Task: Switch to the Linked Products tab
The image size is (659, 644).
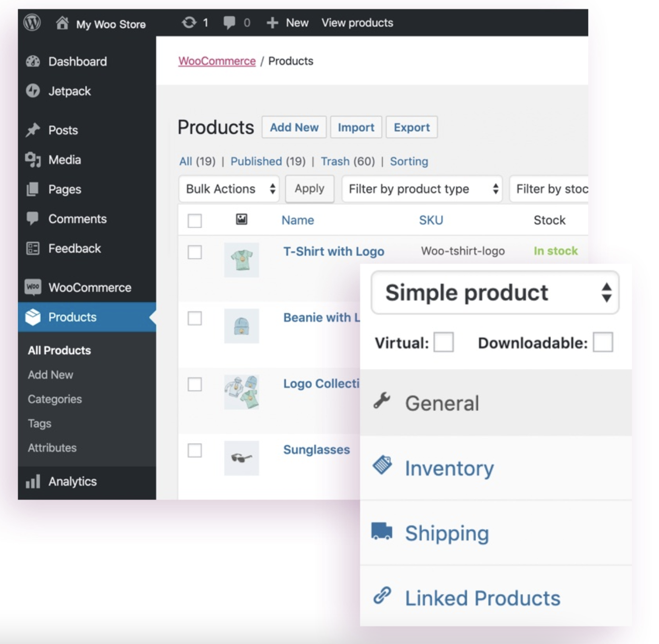Action: 496,597
